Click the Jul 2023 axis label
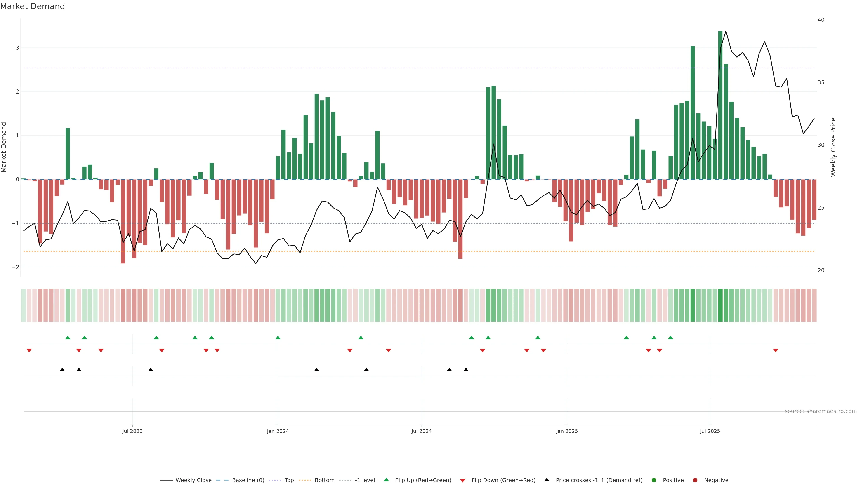 pyautogui.click(x=132, y=431)
